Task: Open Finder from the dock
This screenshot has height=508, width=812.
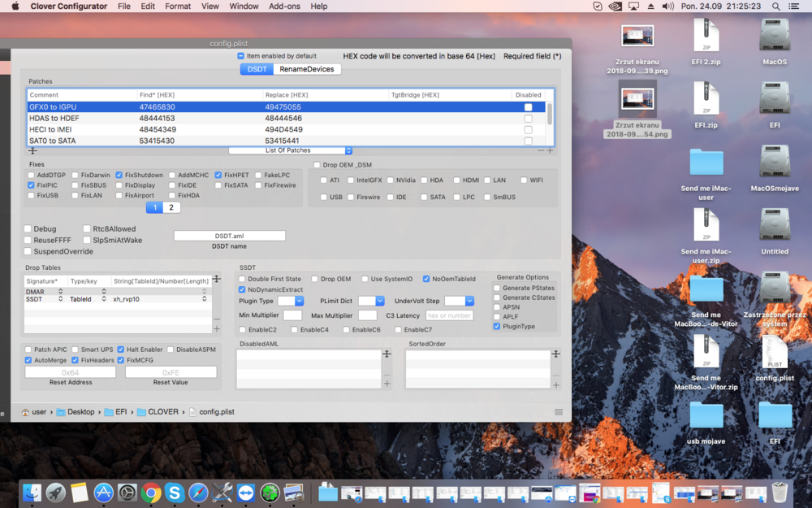Action: tap(32, 493)
